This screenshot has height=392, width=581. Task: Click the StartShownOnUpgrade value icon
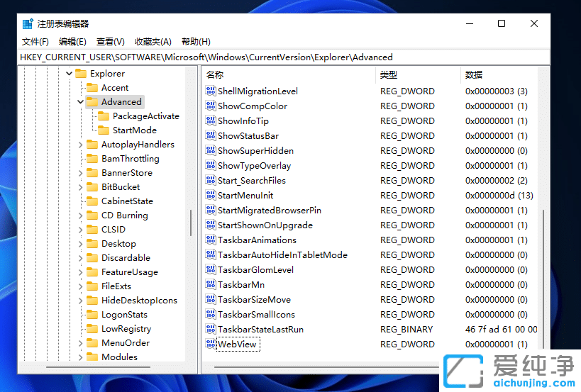pos(211,225)
